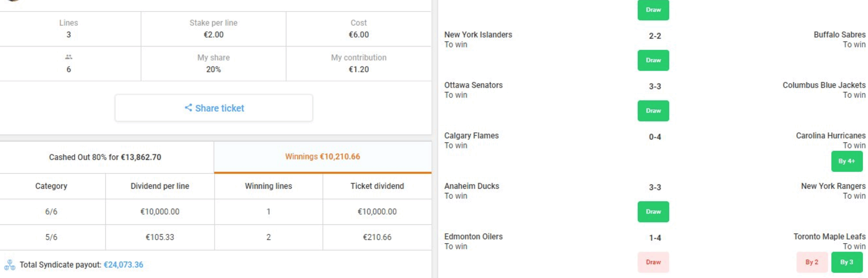
Task: Switch to the Winnings €10,210.66 tab
Action: [x=323, y=157]
